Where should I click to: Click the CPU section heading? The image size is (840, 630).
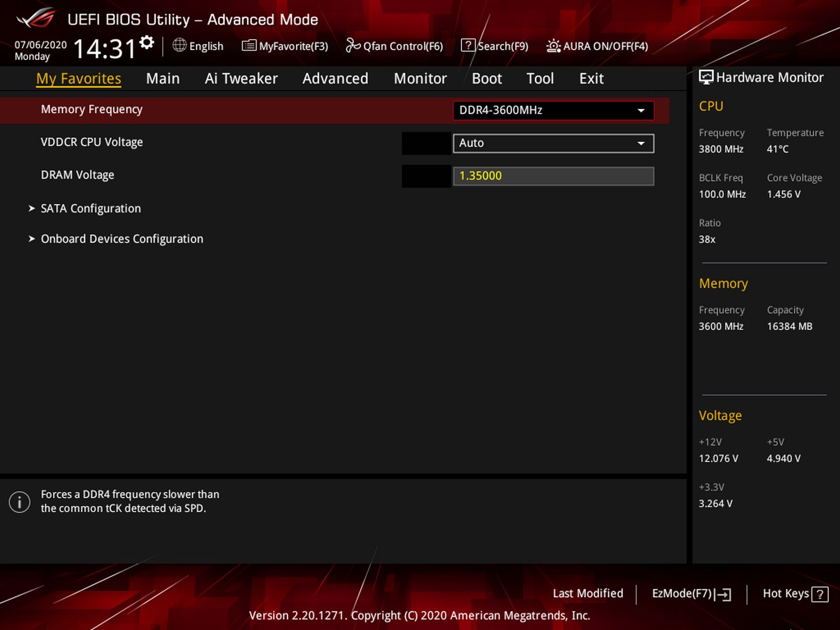click(710, 106)
